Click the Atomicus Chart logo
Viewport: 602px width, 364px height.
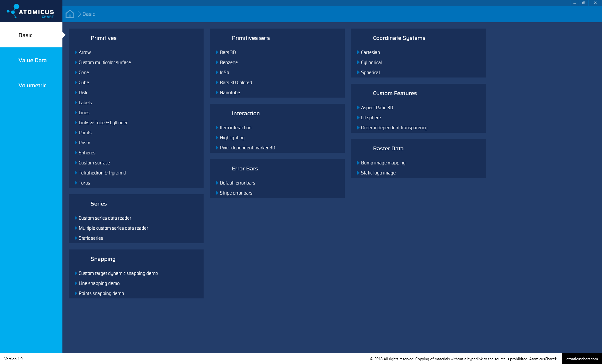pyautogui.click(x=31, y=11)
